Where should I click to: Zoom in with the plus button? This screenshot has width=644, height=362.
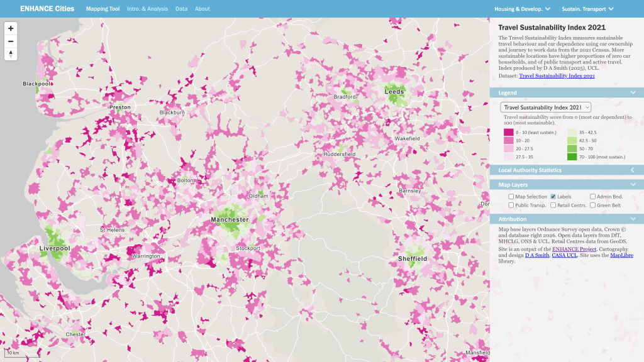pyautogui.click(x=11, y=28)
